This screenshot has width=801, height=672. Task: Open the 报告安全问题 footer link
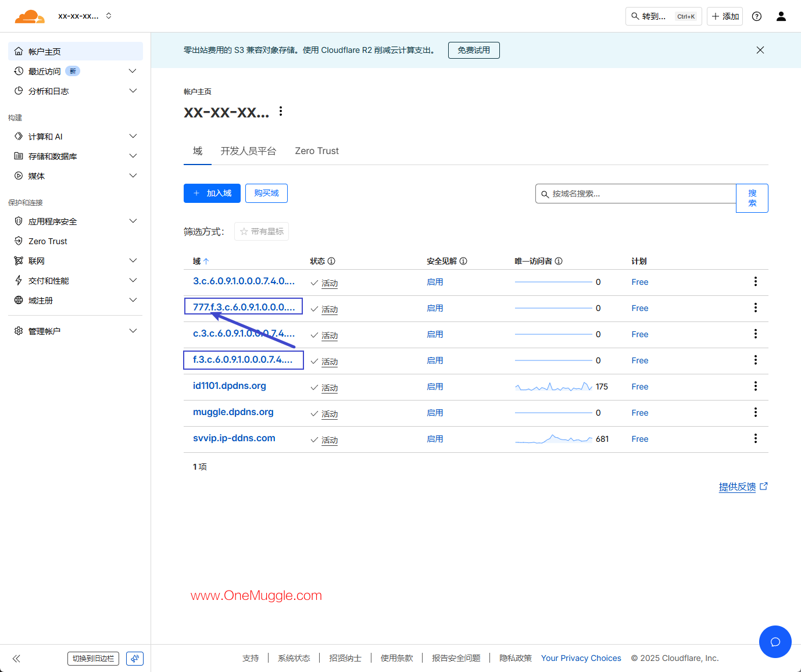456,658
